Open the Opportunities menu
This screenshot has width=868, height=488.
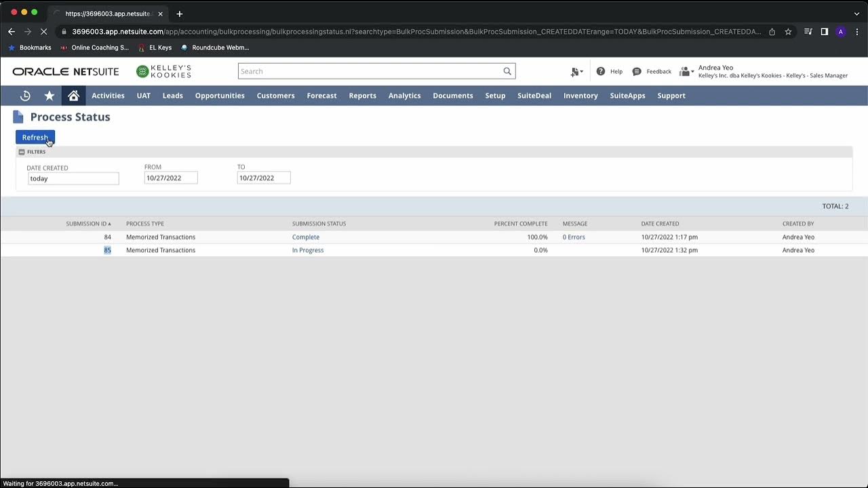coord(220,96)
